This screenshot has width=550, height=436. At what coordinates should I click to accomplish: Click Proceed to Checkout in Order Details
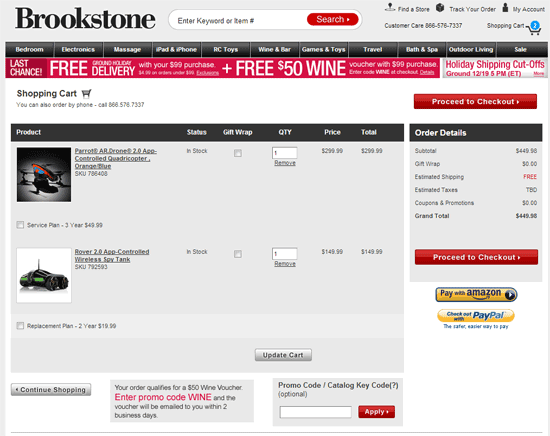[476, 257]
